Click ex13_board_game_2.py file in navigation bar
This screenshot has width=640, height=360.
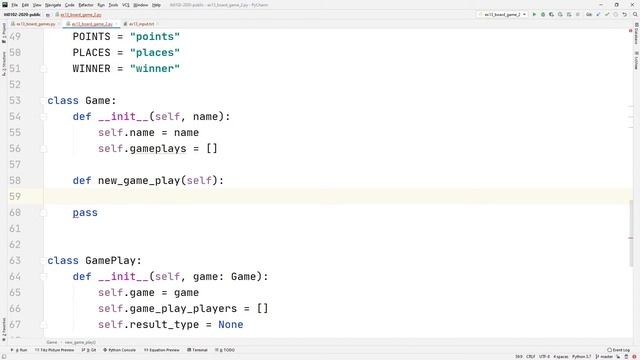click(x=81, y=15)
